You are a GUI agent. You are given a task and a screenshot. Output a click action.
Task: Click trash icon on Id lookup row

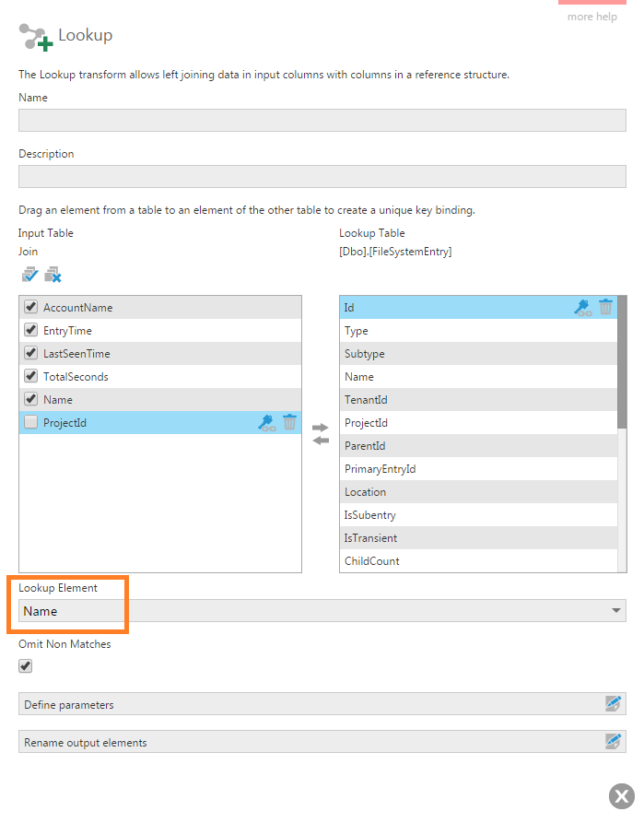click(x=605, y=307)
